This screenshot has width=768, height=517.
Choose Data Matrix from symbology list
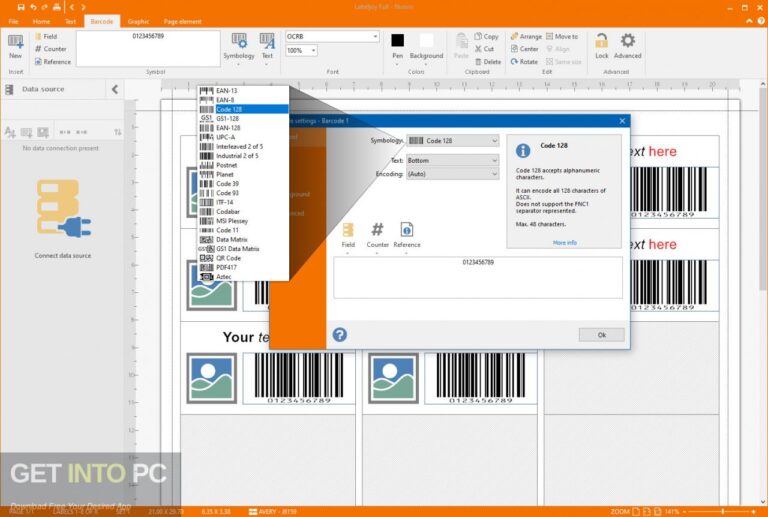pos(243,239)
